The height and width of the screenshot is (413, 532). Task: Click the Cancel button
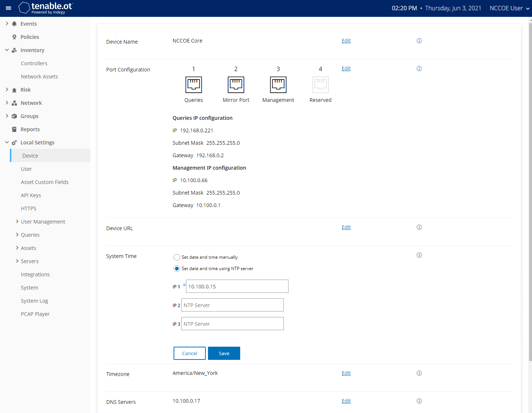pos(190,353)
